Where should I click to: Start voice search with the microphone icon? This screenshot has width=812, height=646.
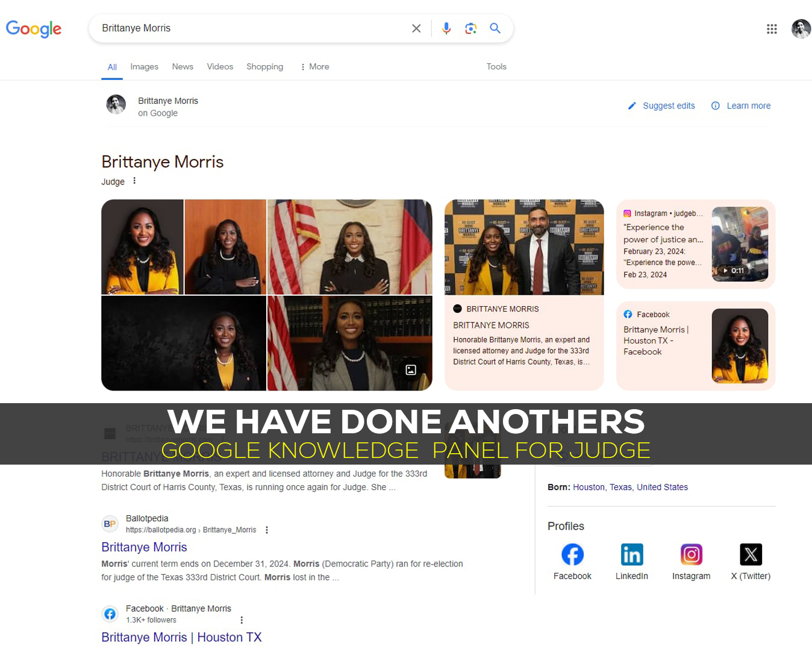pos(446,28)
